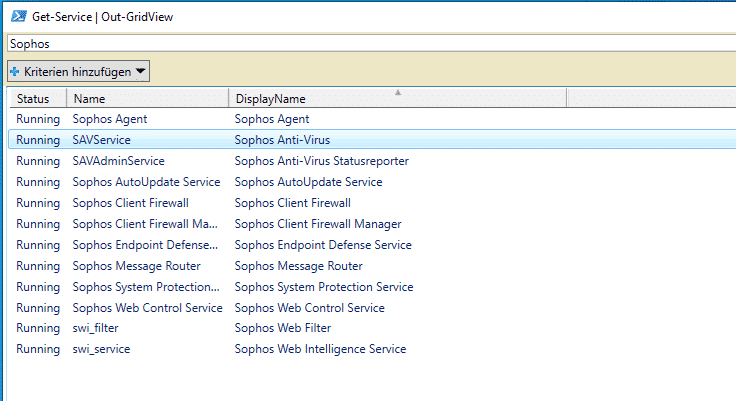
Task: Sort by the DisplayName column header
Action: click(x=398, y=99)
